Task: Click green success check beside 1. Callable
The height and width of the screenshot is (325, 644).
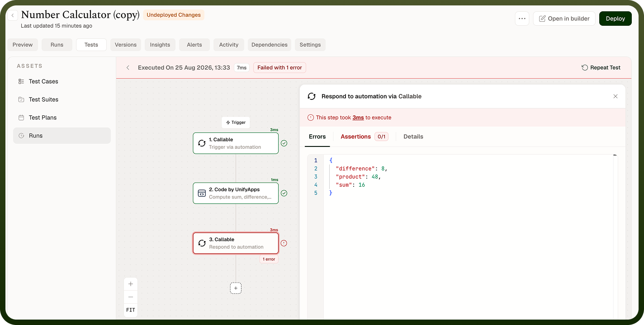Action: pyautogui.click(x=284, y=143)
